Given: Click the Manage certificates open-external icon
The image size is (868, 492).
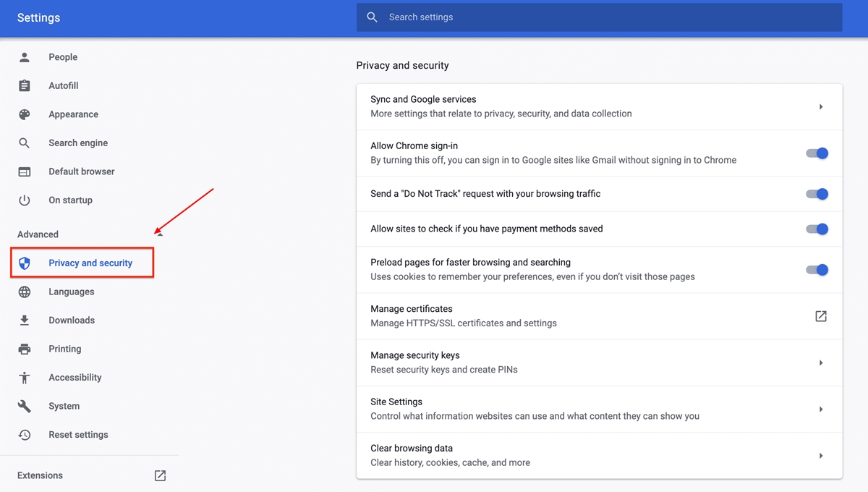Looking at the screenshot, I should click(x=821, y=316).
